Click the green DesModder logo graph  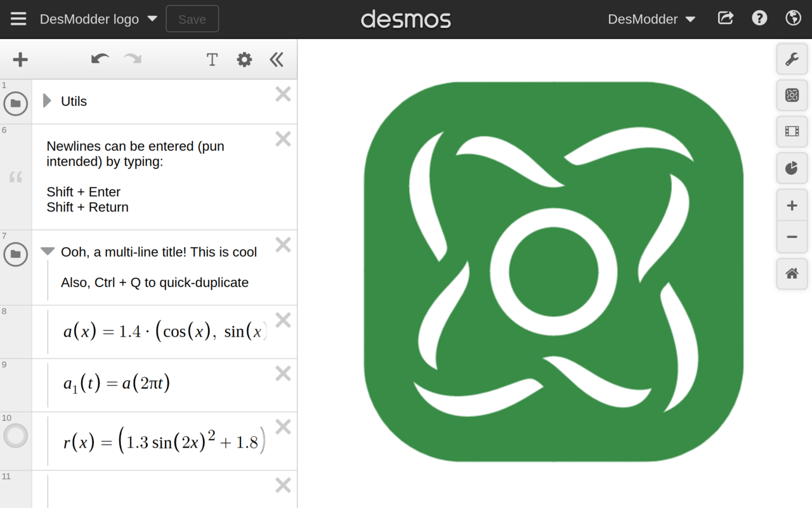[x=553, y=272]
